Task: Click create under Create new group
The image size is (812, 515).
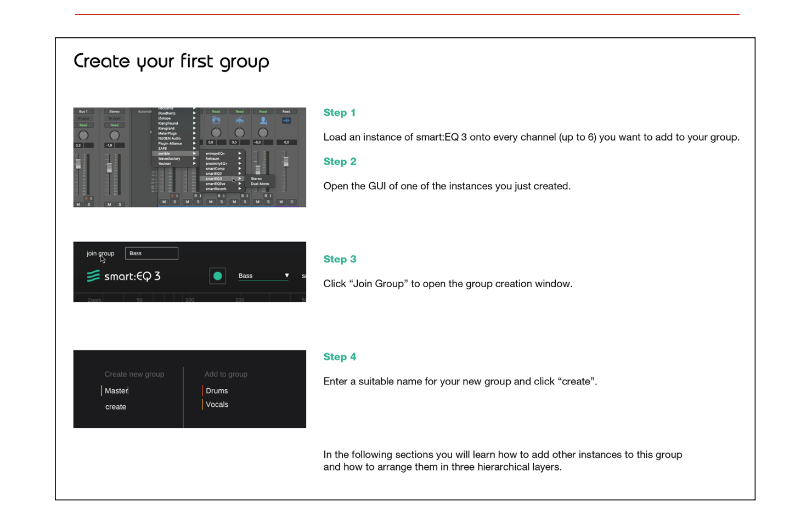Action: [x=116, y=407]
